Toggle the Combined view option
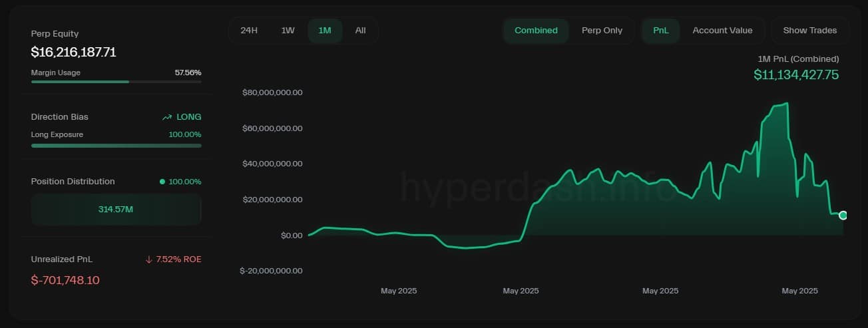The image size is (868, 328). [536, 31]
